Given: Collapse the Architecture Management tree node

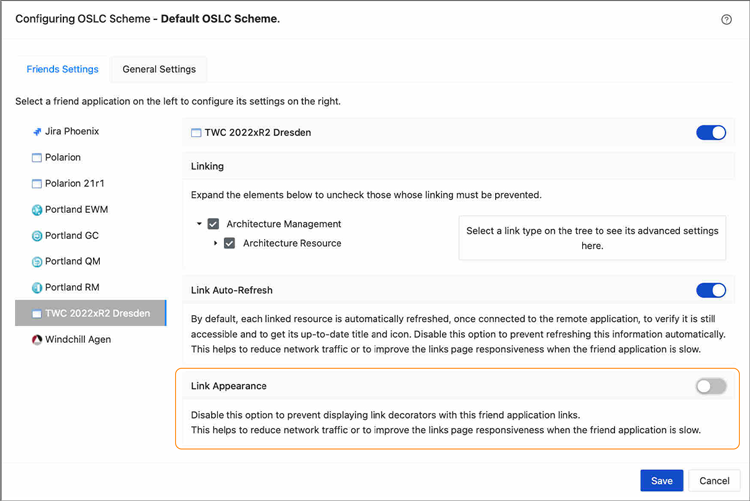Looking at the screenshot, I should pyautogui.click(x=199, y=223).
